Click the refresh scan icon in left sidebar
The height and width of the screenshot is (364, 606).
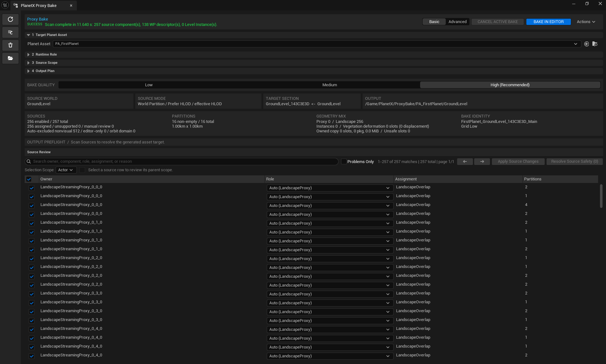click(10, 19)
